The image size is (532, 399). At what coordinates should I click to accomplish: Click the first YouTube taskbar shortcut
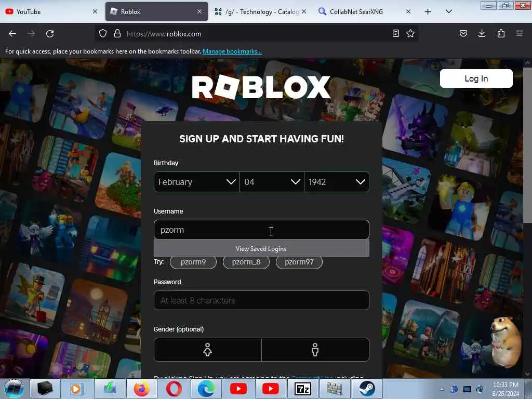(x=238, y=389)
